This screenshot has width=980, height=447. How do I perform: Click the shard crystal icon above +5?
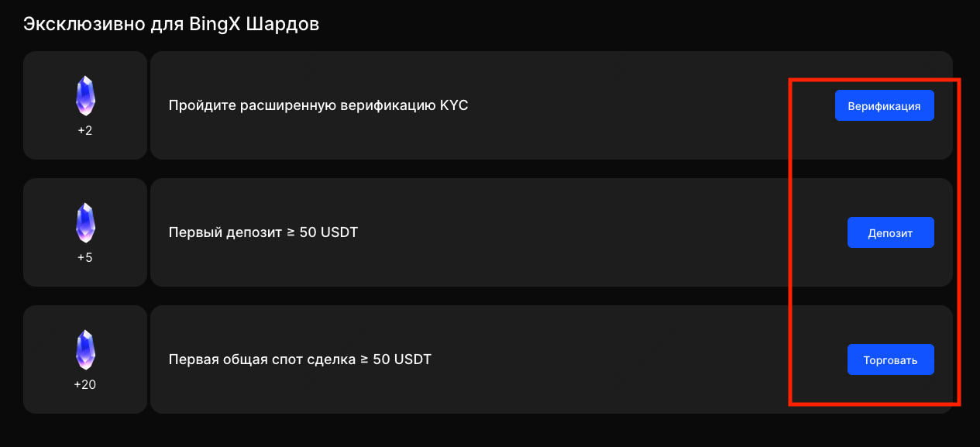tap(85, 223)
